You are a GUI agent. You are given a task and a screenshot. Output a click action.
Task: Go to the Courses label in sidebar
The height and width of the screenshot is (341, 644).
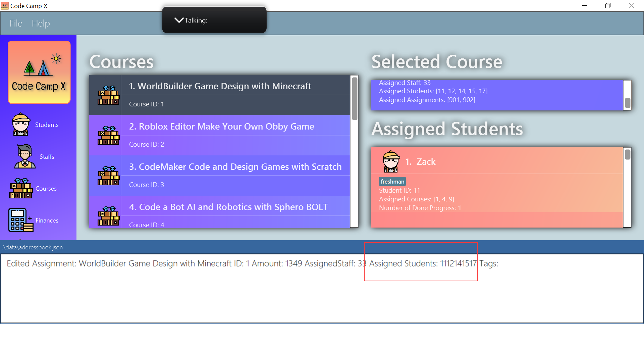46,189
